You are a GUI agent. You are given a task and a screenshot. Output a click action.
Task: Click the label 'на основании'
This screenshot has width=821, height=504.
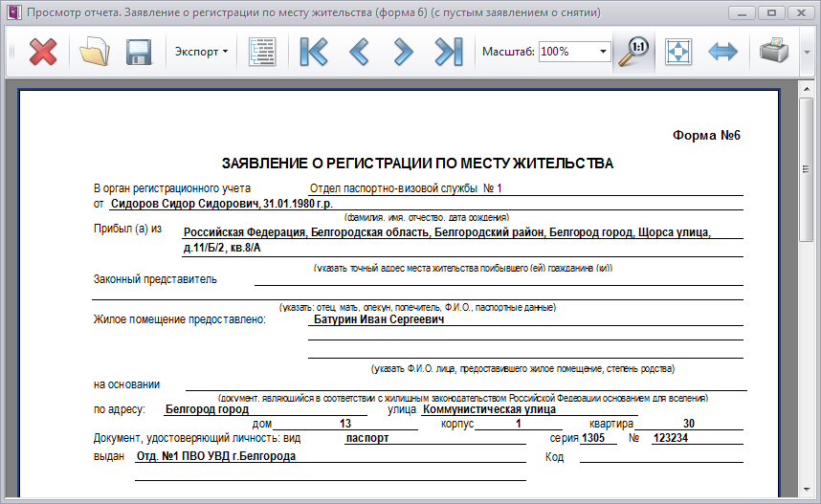(126, 384)
